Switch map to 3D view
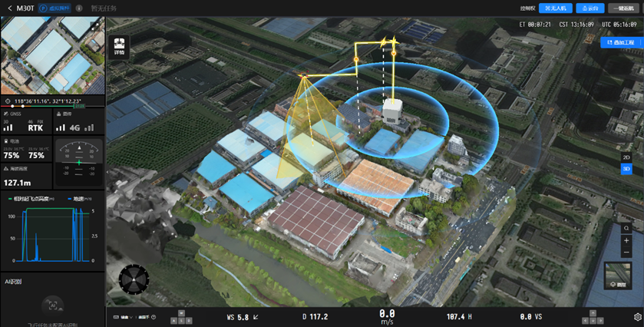This screenshot has height=327, width=644. [626, 168]
